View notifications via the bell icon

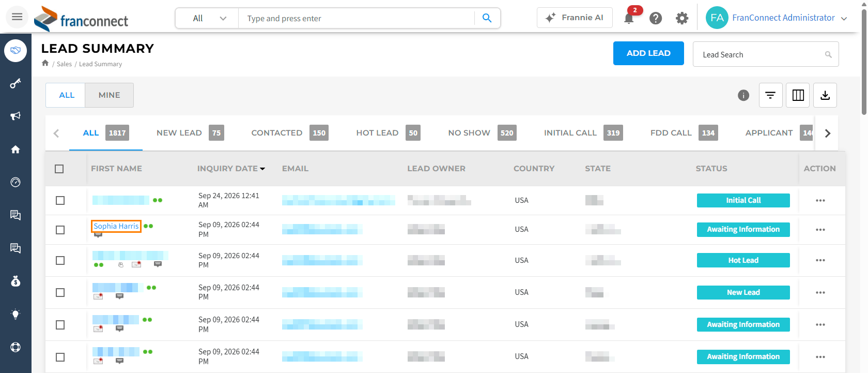(629, 18)
